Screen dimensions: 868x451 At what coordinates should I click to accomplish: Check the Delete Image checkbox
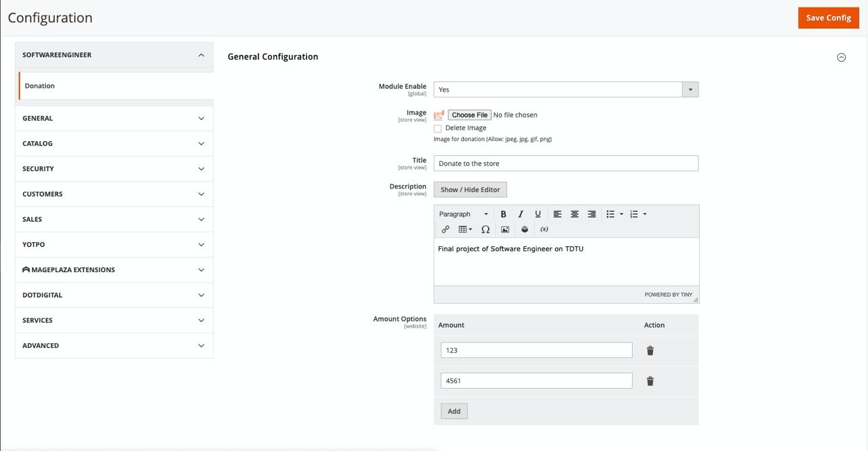click(x=438, y=128)
